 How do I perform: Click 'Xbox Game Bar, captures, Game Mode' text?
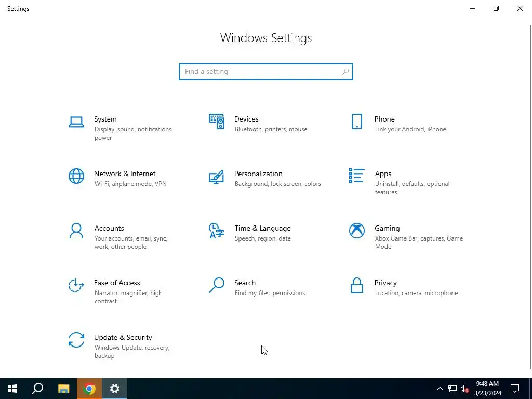click(419, 243)
